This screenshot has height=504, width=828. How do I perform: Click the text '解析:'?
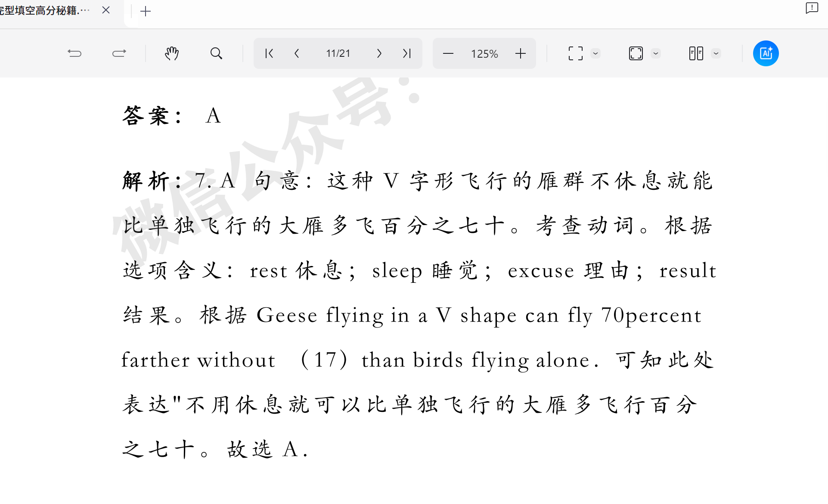pos(153,181)
